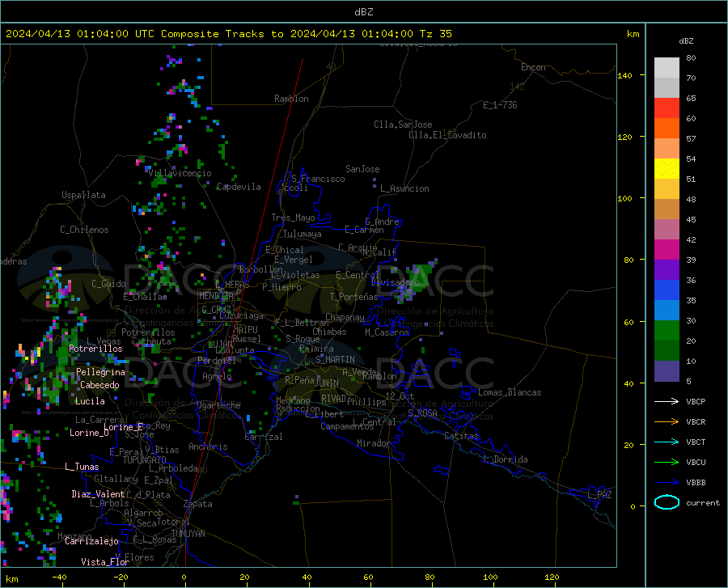Click the cyan 'current' ellipse legend icon
The width and height of the screenshot is (728, 588).
pos(667,502)
